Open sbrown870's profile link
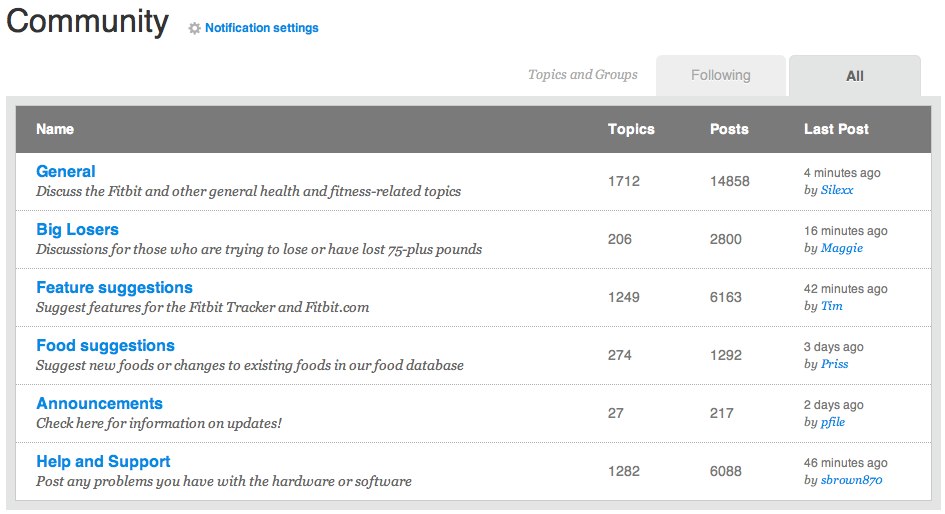This screenshot has height=514, width=945. (x=851, y=480)
